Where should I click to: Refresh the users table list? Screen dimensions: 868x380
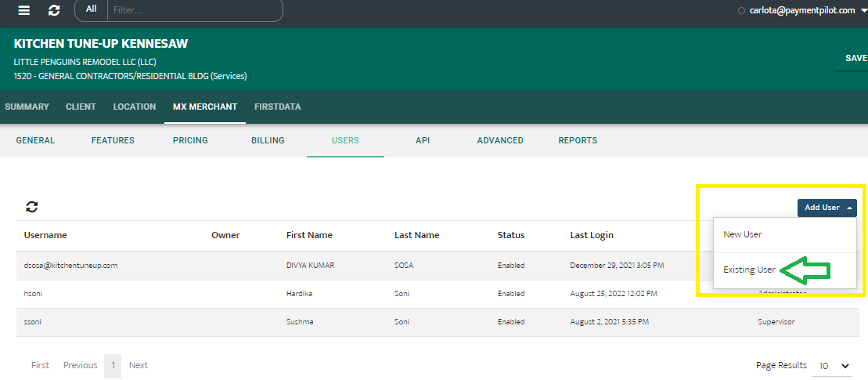pos(32,207)
